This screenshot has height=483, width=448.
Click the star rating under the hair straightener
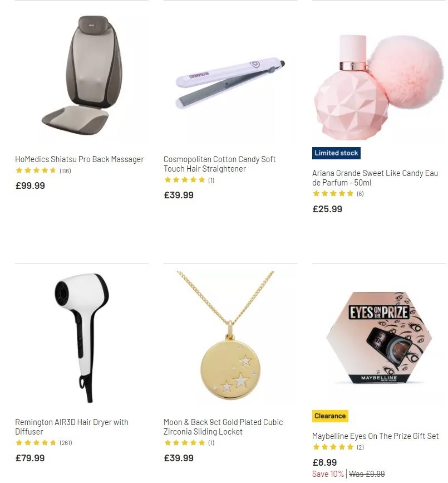[x=189, y=180]
